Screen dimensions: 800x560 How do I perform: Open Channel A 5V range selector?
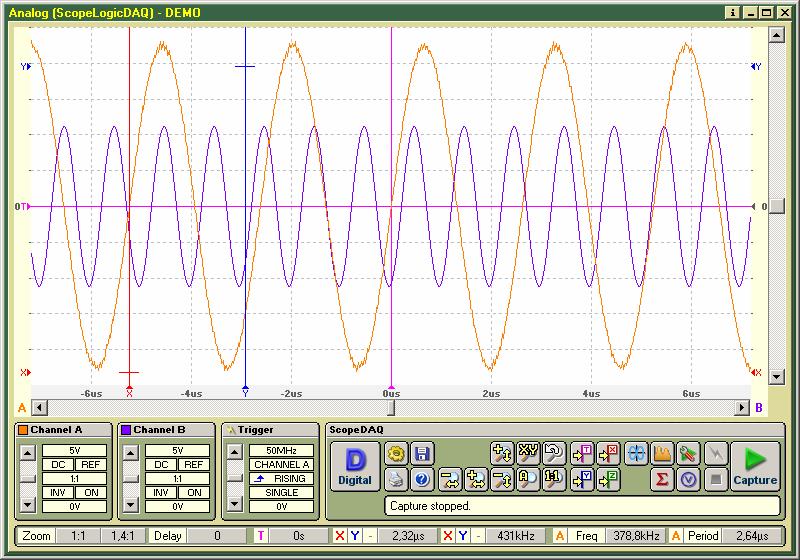coord(74,450)
